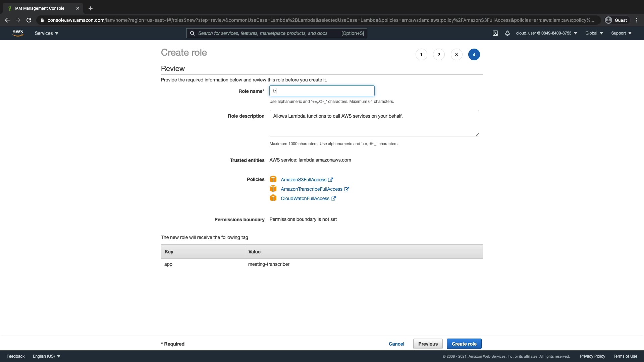Screen dimensions: 644x362
Task: Go back with Previous button
Action: (428, 344)
